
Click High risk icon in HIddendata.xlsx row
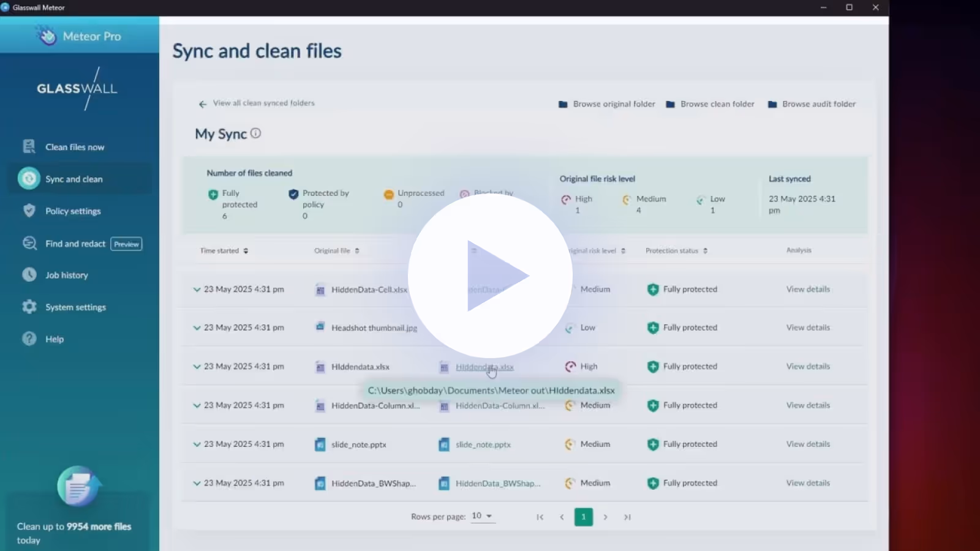tap(570, 366)
